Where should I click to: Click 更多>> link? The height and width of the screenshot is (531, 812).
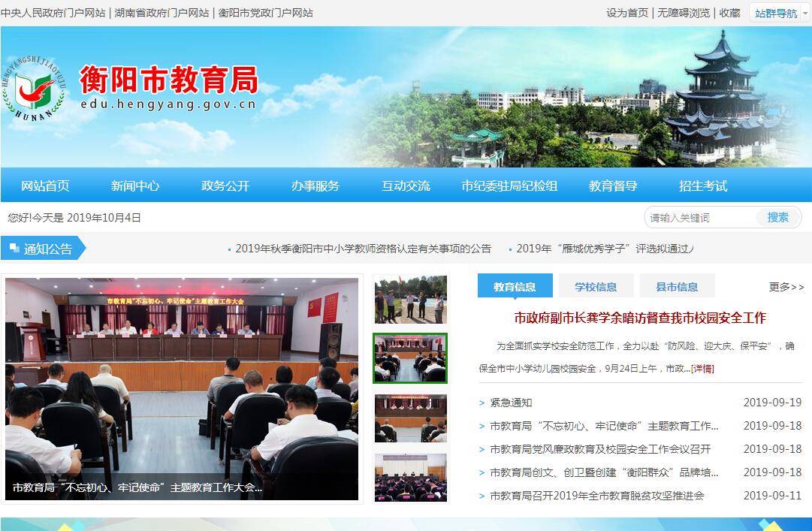point(786,287)
